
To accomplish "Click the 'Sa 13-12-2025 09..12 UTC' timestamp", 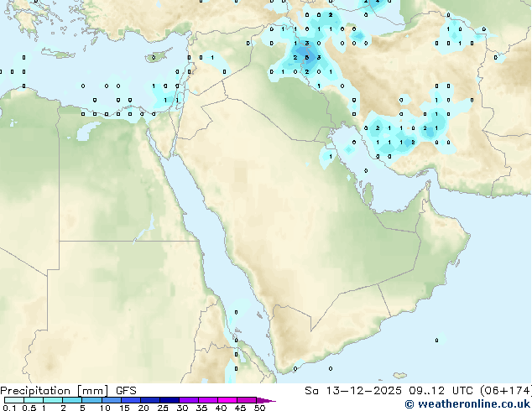I will 390,391.
